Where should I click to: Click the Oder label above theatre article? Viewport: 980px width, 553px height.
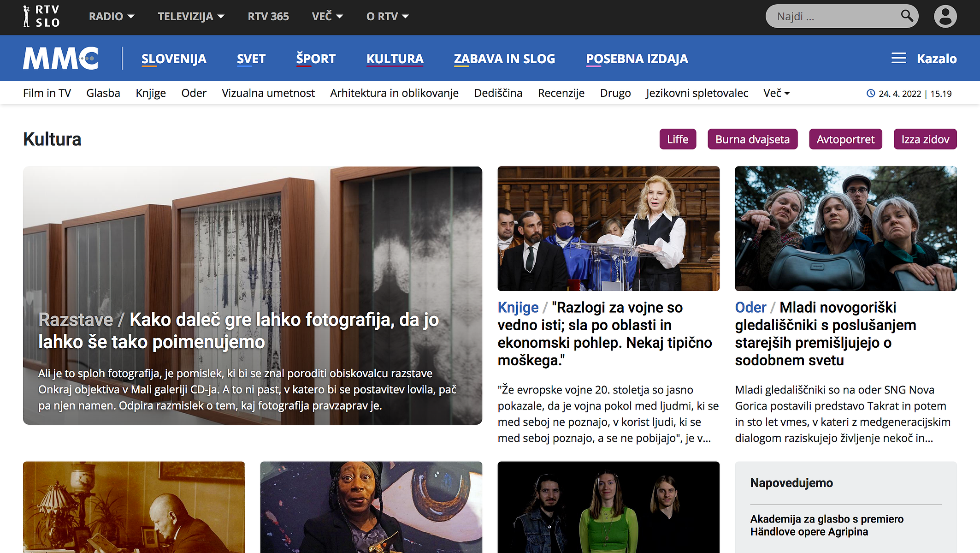pos(750,307)
